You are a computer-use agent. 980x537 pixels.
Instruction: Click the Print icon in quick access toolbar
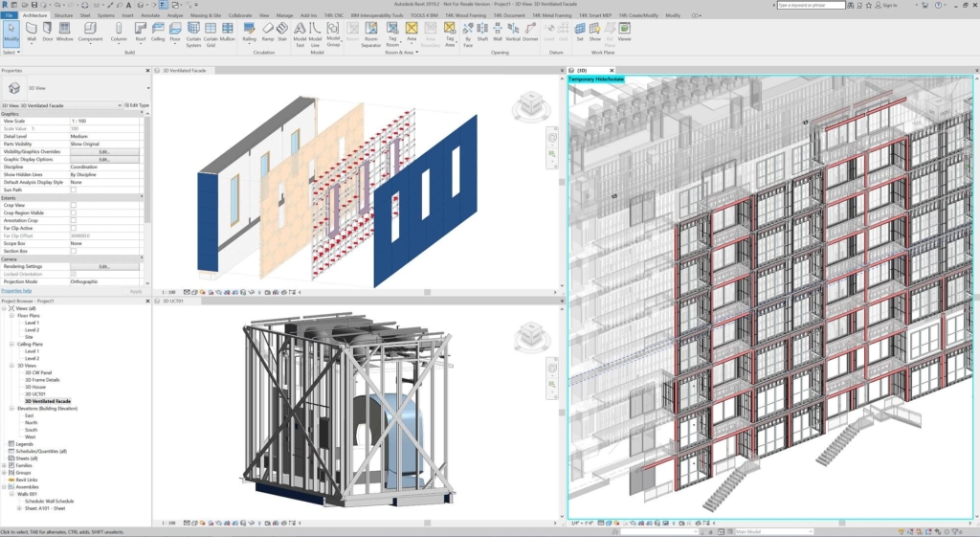coord(85,5)
